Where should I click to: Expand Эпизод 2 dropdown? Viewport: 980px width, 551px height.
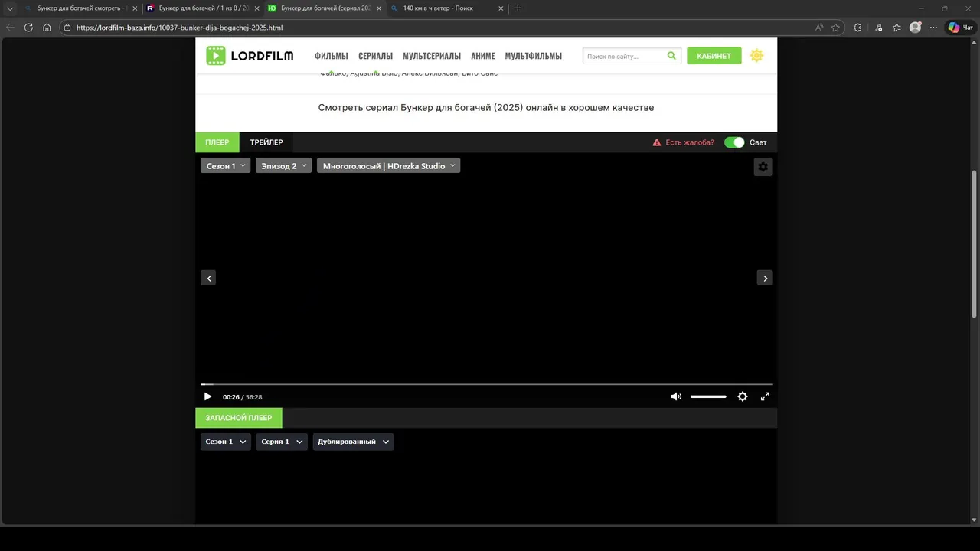point(283,165)
